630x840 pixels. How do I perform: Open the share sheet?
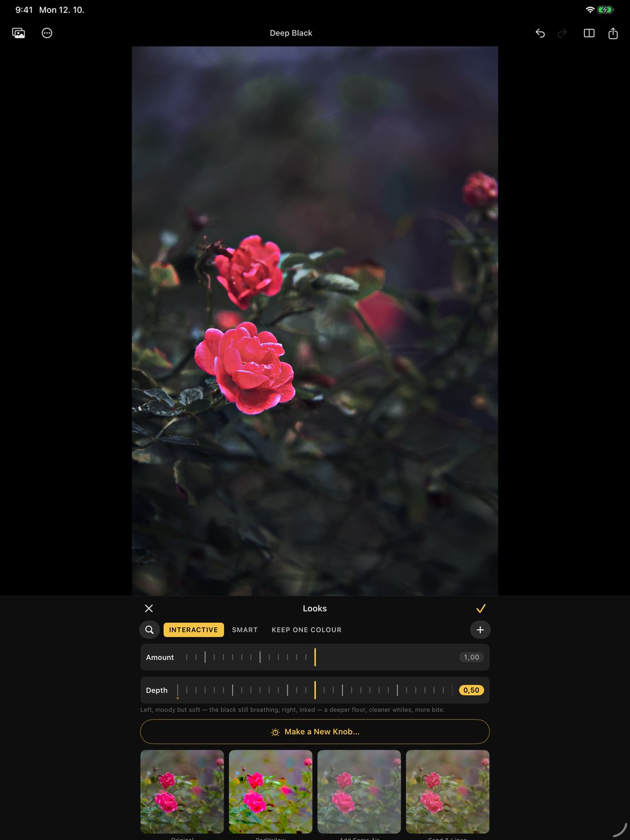coord(613,33)
